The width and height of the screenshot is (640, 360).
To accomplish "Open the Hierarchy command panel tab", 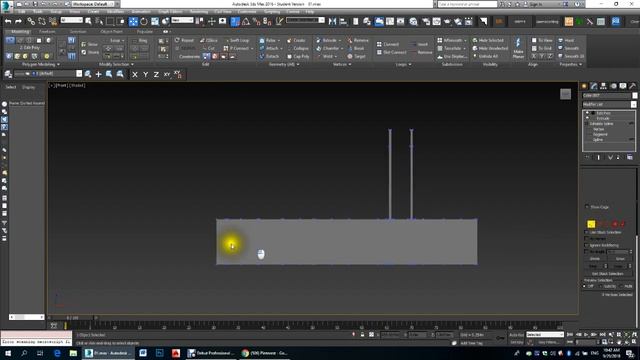I will [603, 86].
